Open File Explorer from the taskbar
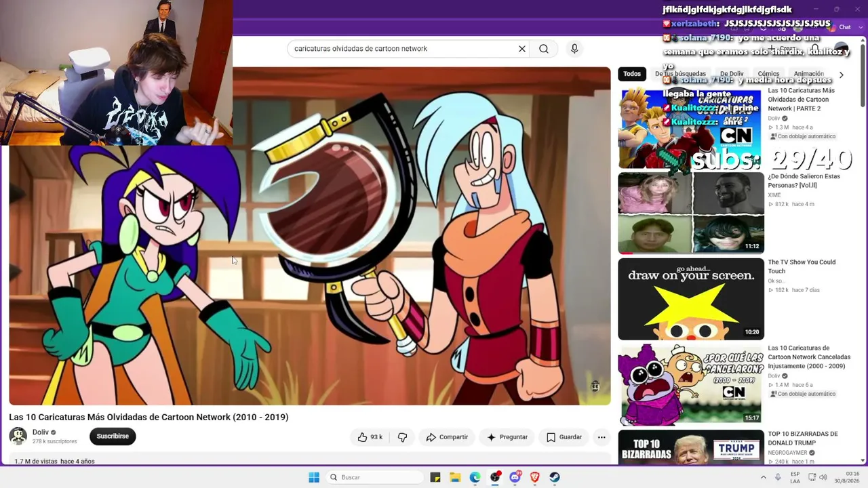 (455, 477)
